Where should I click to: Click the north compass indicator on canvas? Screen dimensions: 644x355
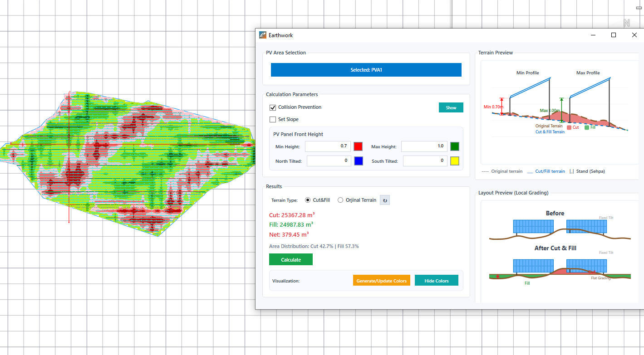[x=627, y=23]
